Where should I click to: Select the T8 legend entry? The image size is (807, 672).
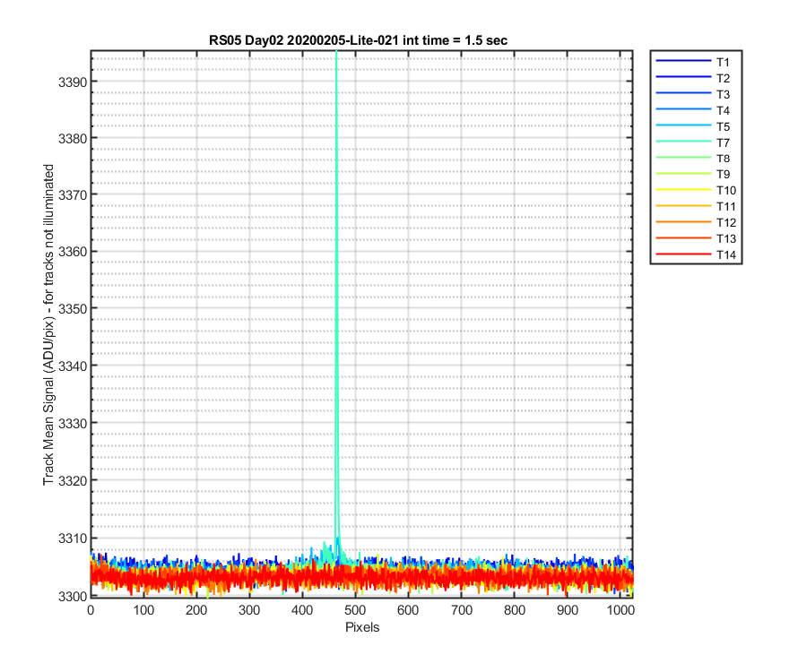(693, 159)
